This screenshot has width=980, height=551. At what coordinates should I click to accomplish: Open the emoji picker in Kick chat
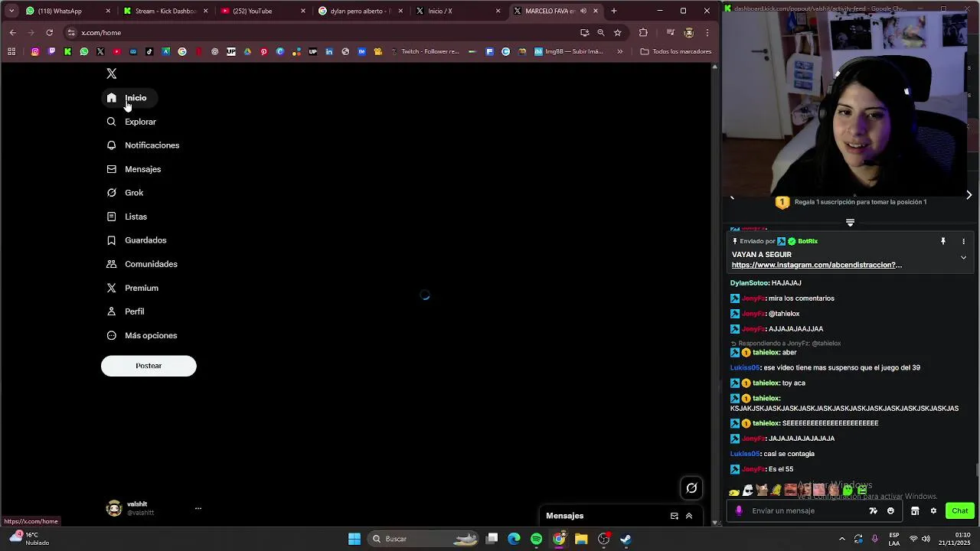point(890,511)
